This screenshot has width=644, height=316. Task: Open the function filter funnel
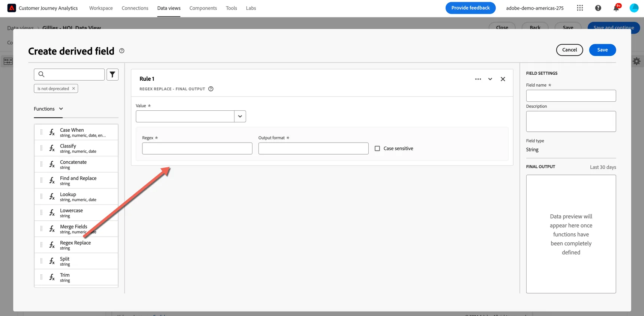(x=113, y=74)
